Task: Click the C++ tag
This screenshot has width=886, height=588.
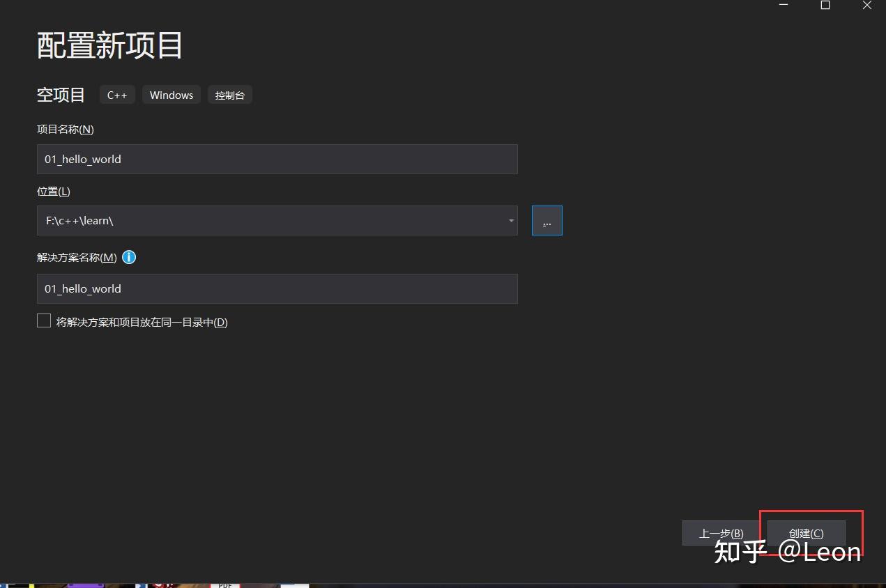Action: tap(117, 95)
